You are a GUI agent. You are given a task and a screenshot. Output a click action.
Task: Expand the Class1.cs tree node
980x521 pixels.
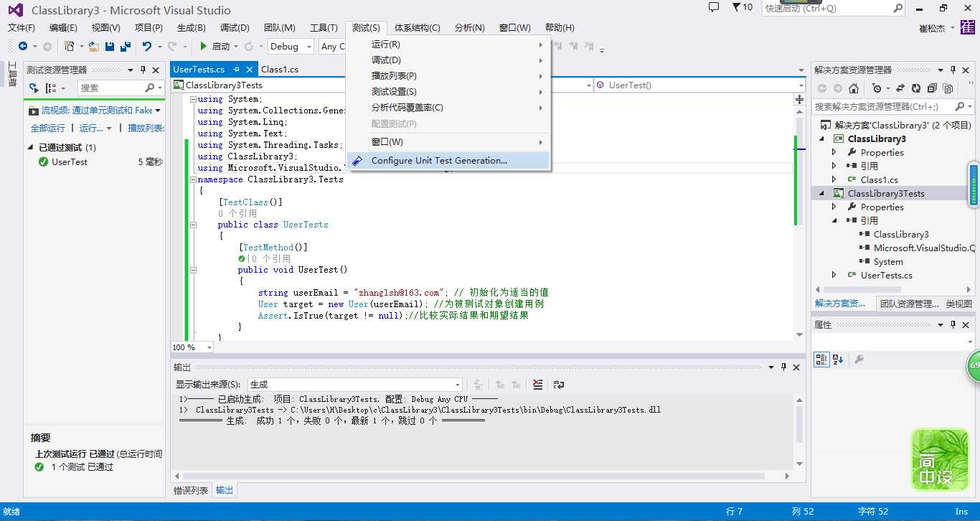click(x=834, y=179)
